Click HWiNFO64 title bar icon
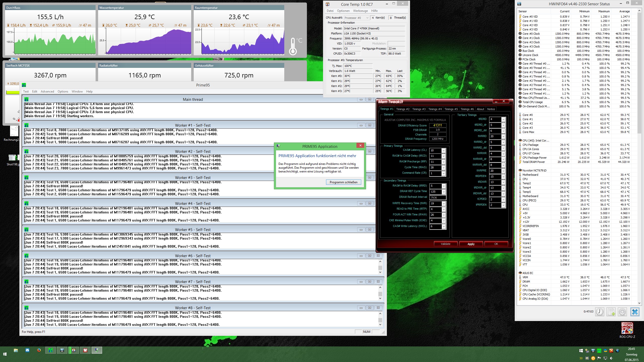 (519, 4)
